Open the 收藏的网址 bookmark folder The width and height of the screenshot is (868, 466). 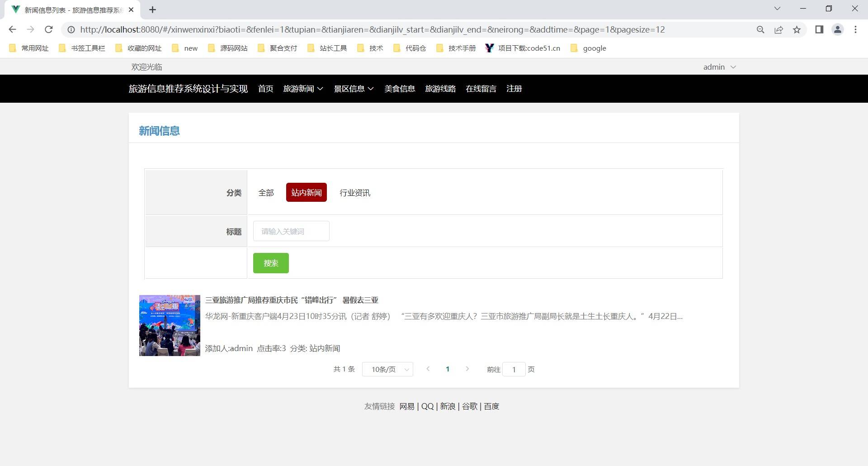pos(139,48)
